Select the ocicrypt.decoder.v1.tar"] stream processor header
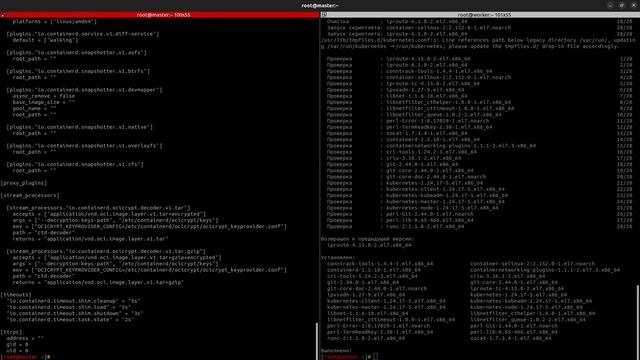Image resolution: width=640 pixels, height=360 pixels. [x=98, y=208]
